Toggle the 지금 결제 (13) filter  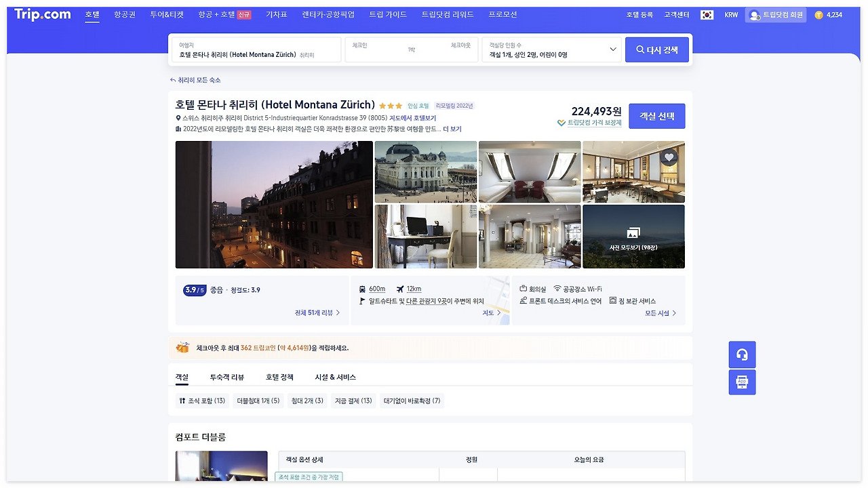tap(353, 401)
